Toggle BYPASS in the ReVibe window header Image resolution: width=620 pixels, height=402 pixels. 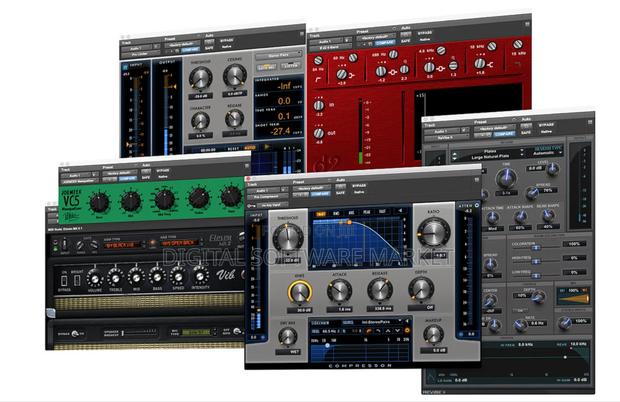(546, 125)
